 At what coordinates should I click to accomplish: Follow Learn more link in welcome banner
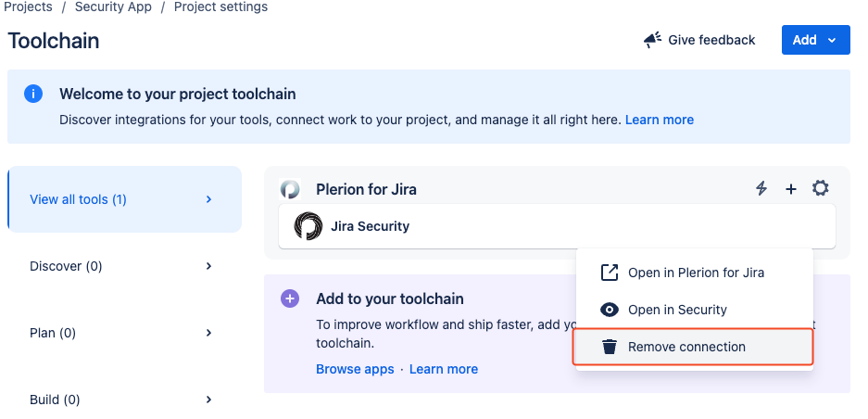660,120
